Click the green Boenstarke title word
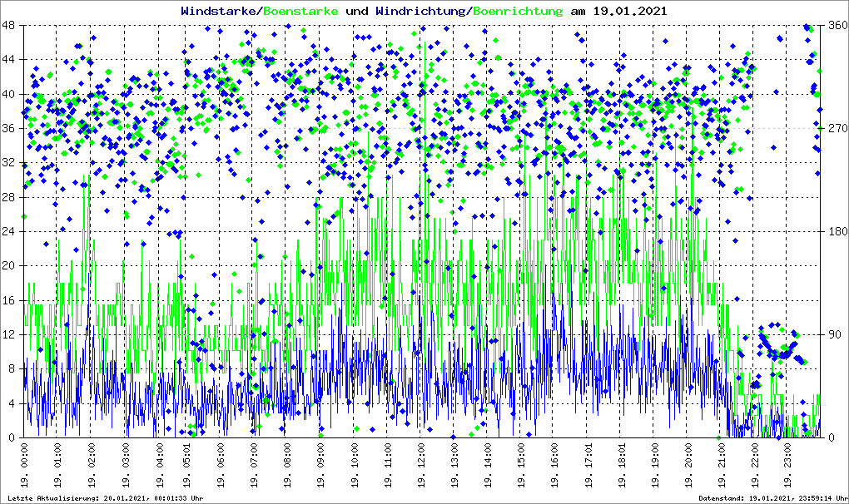The height and width of the screenshot is (504, 849). [x=300, y=12]
